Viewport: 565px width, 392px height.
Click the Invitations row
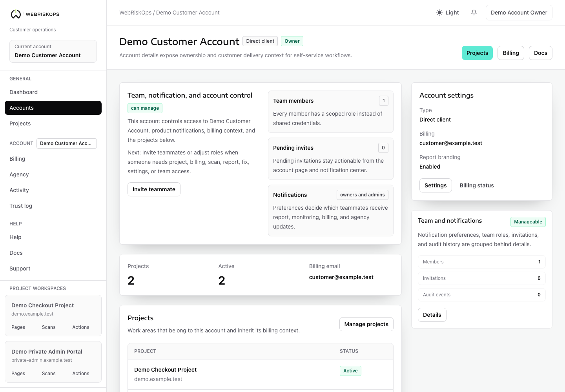(482, 278)
